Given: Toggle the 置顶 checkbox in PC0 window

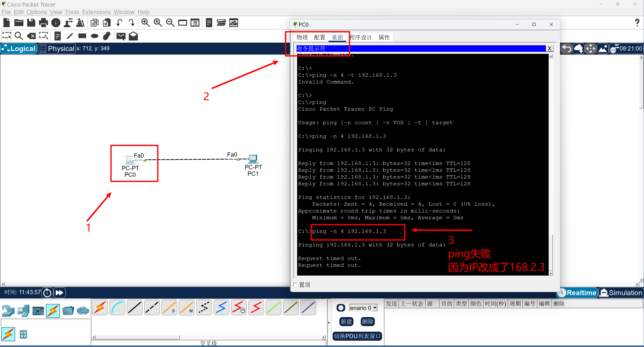Looking at the screenshot, I should pos(296,285).
